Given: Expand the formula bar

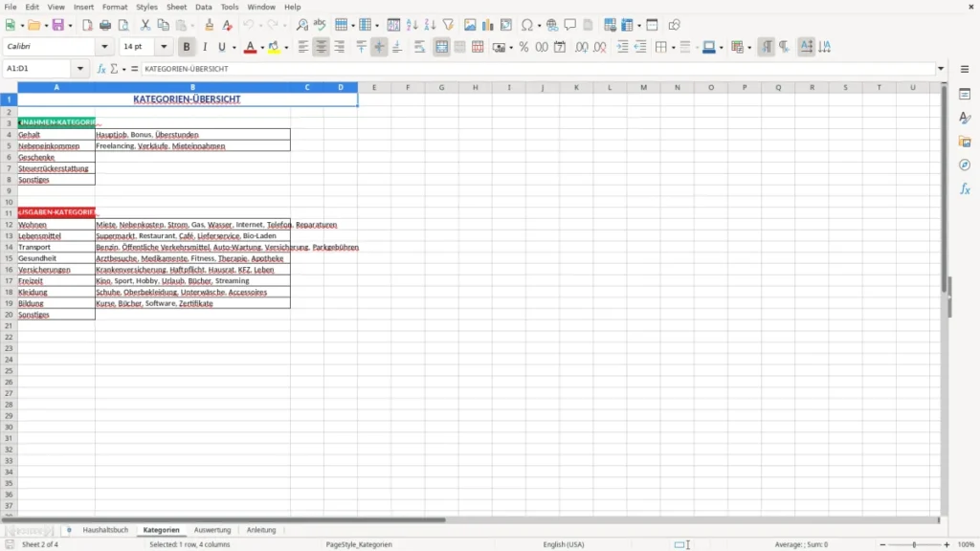Looking at the screenshot, I should (941, 69).
